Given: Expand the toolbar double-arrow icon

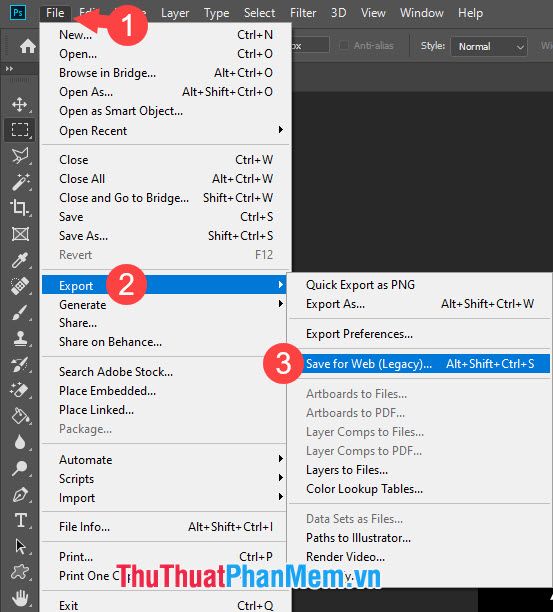Looking at the screenshot, I should (9, 69).
